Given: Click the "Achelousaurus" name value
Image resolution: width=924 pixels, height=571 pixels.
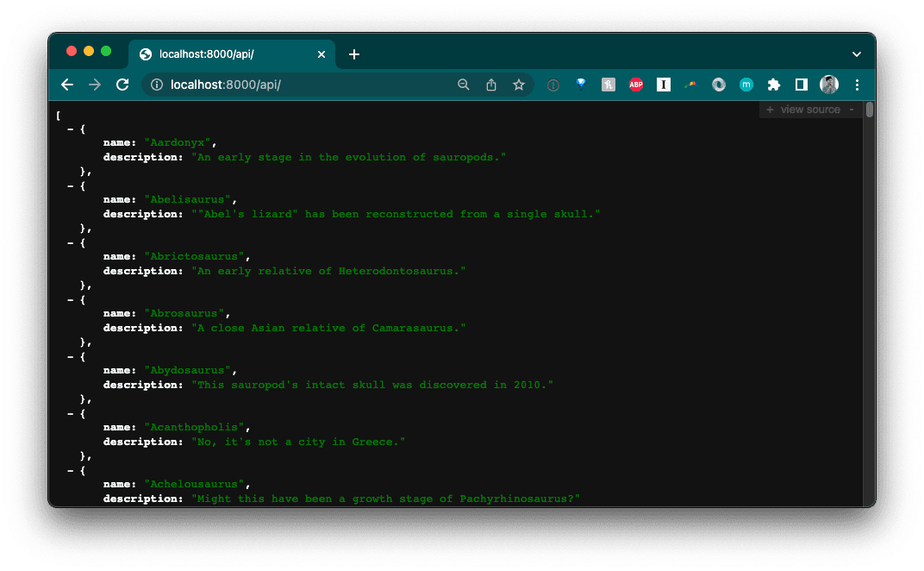Looking at the screenshot, I should pyautogui.click(x=194, y=484).
